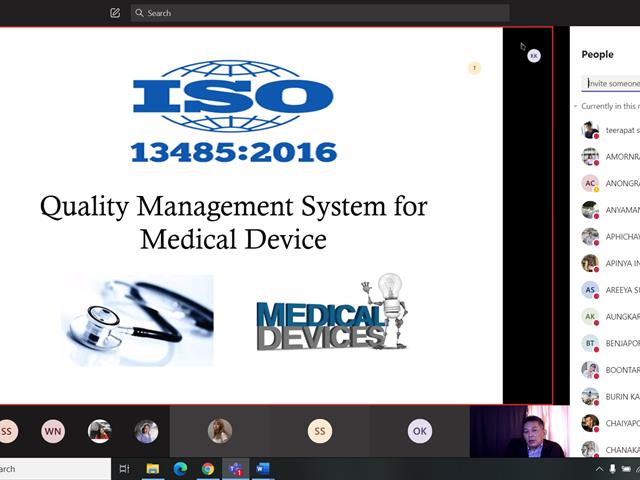Select the yellow T avatar on the slide

point(474,68)
